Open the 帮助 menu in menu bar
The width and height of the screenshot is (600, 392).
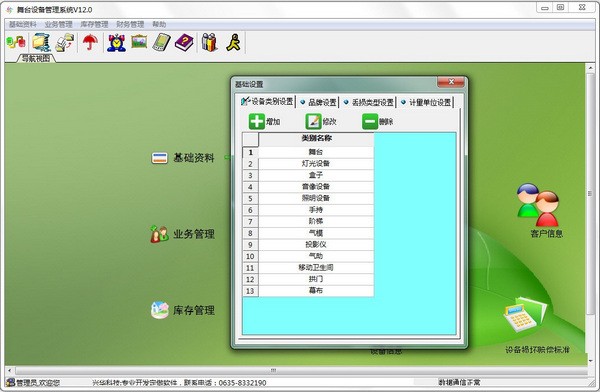(x=159, y=24)
